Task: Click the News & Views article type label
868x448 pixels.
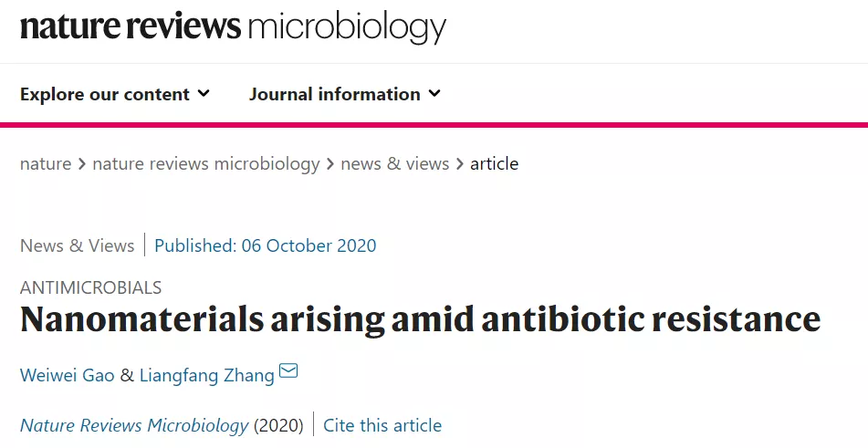Action: point(77,245)
